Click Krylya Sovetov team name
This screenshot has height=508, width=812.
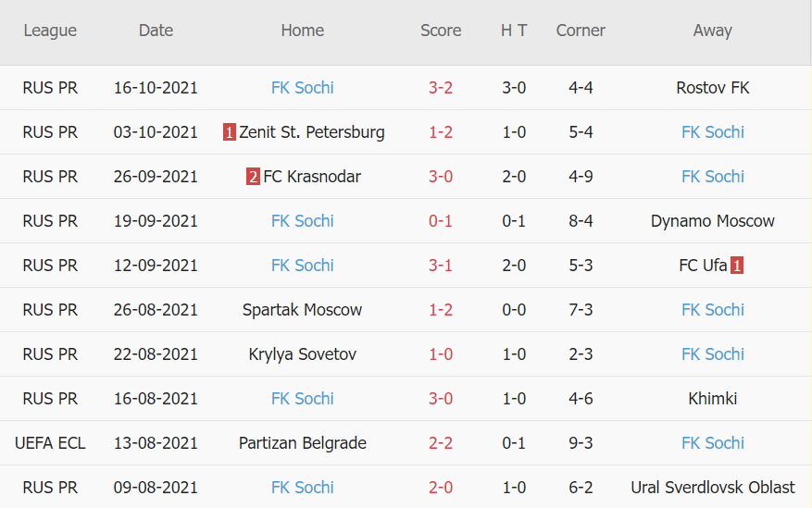(302, 354)
